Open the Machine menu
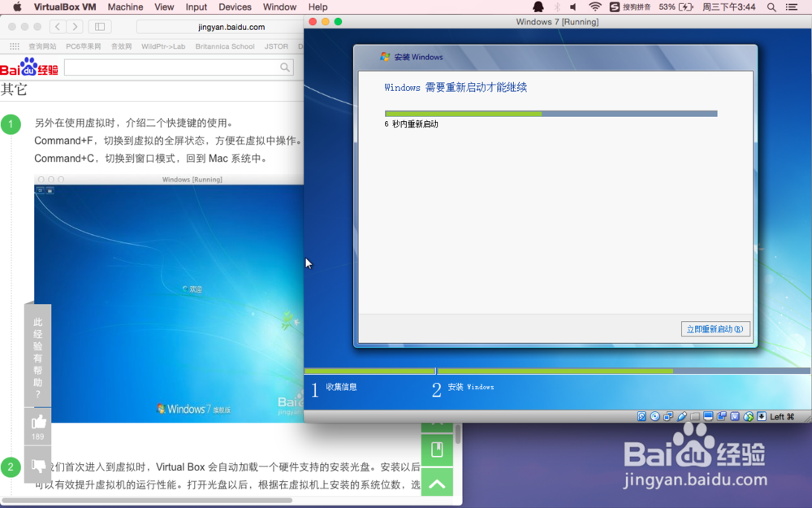The image size is (812, 508). (x=125, y=7)
